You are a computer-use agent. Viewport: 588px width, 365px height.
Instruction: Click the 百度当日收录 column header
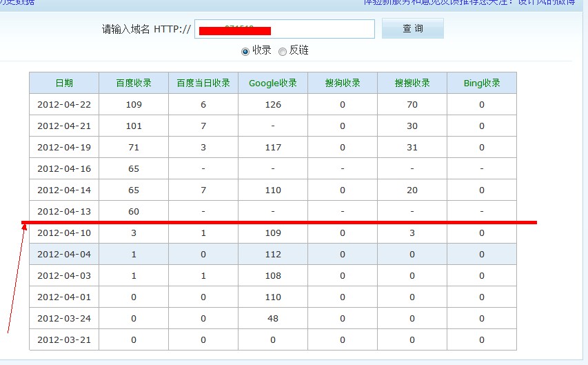tap(203, 83)
